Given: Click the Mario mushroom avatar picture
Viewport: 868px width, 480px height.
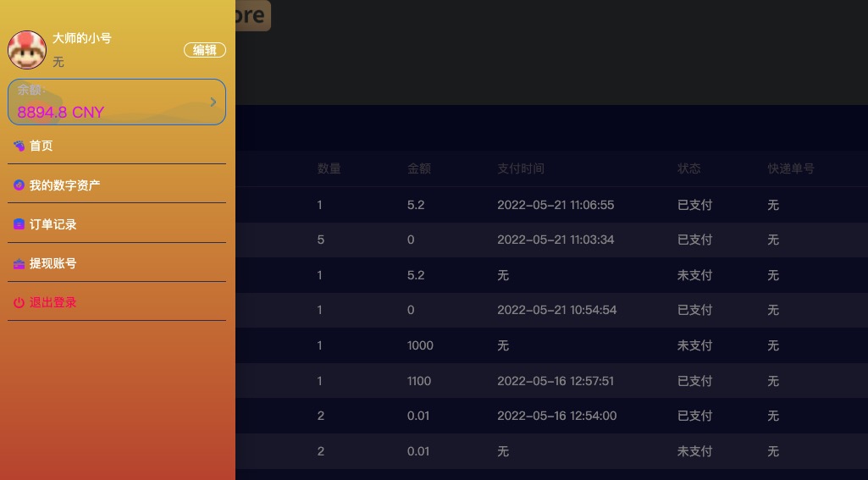Looking at the screenshot, I should tap(26, 50).
